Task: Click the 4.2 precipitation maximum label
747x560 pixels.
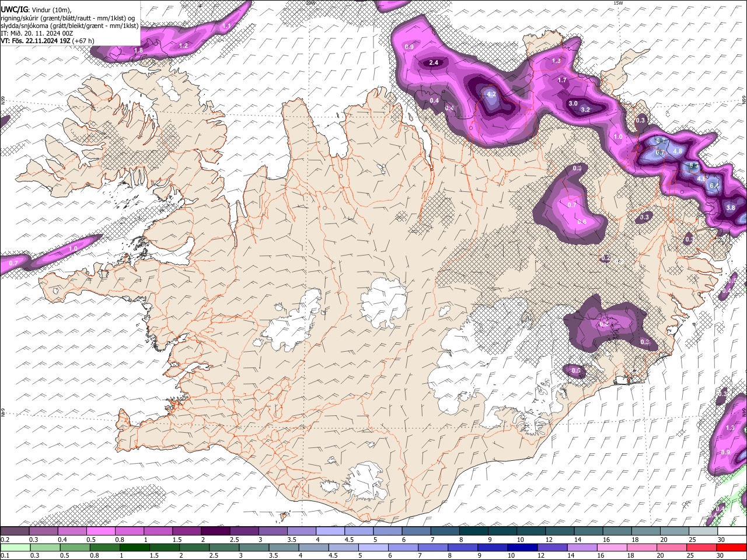Action: 491,94
